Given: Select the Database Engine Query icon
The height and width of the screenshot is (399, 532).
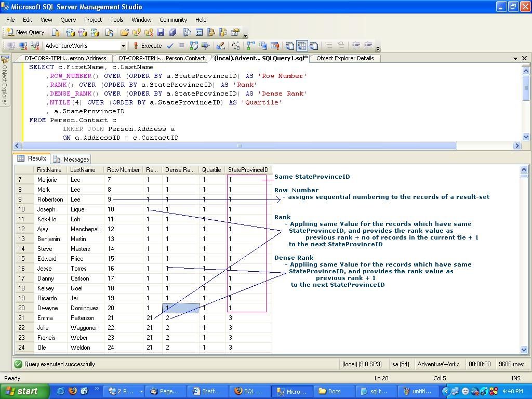Looking at the screenshot, I should [55, 32].
